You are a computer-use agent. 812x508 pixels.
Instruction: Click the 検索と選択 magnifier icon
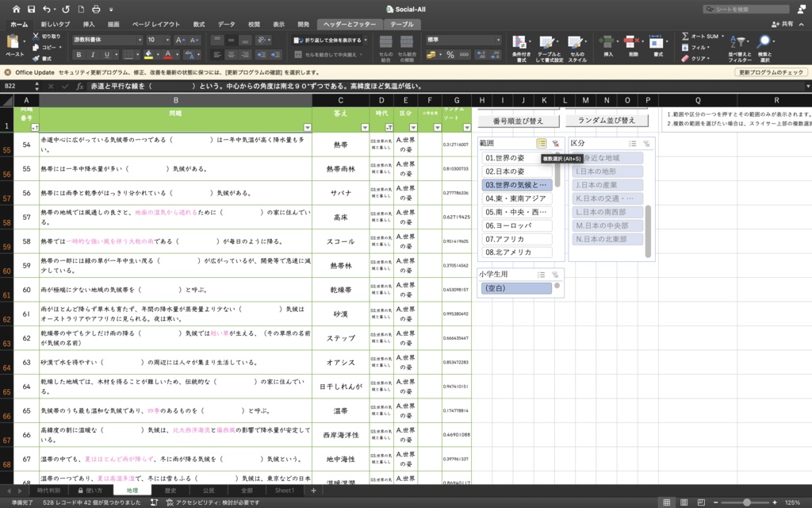pyautogui.click(x=763, y=41)
